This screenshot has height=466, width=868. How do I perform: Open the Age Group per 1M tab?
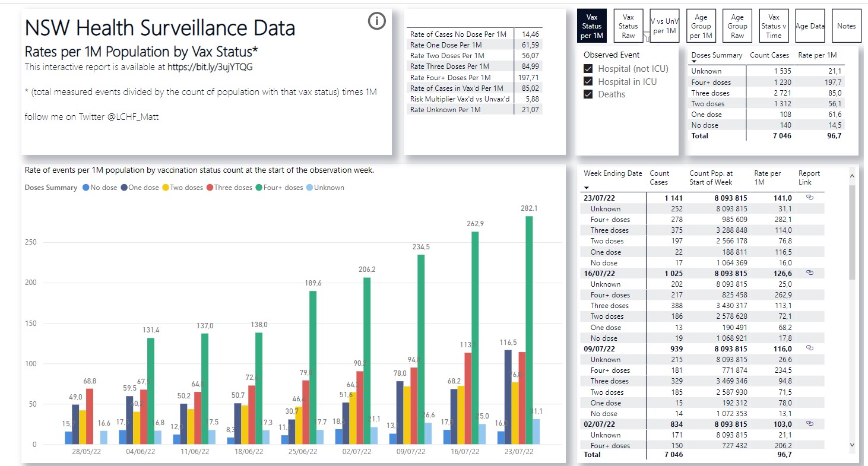(701, 26)
